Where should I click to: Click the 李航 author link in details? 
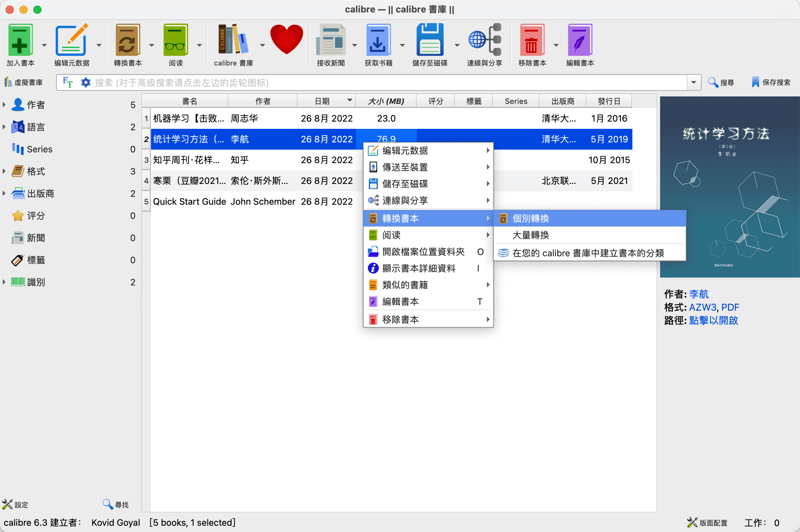point(699,294)
